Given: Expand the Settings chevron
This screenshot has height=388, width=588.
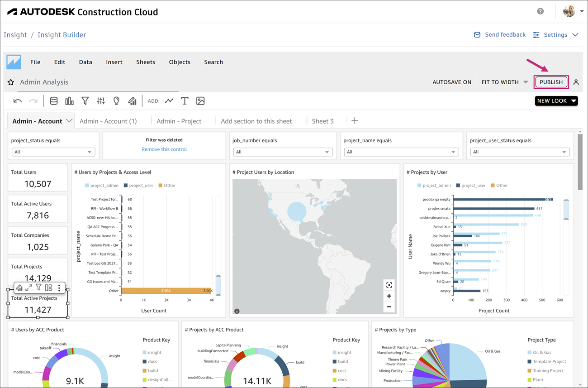Looking at the screenshot, I should pos(575,35).
